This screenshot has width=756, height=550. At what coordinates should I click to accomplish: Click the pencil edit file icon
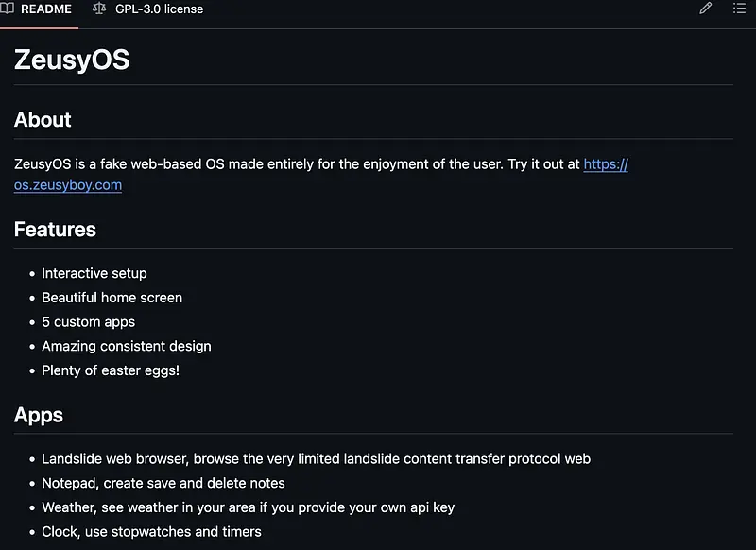(x=705, y=9)
